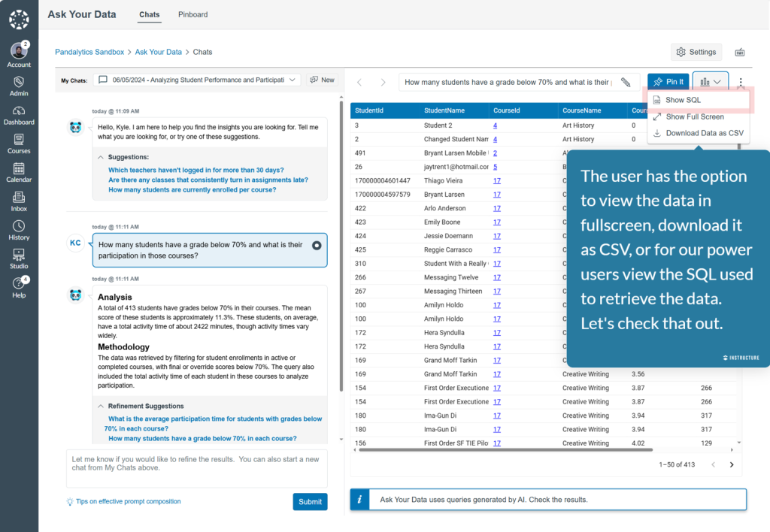Open the Dashboard from the sidebar
The width and height of the screenshot is (770, 532).
[x=19, y=115]
